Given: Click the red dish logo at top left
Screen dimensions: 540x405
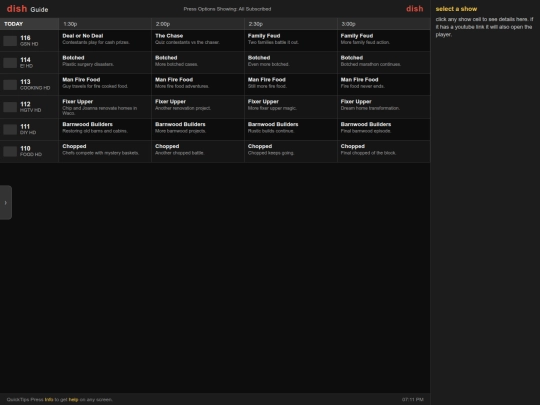Looking at the screenshot, I should pos(17,9).
